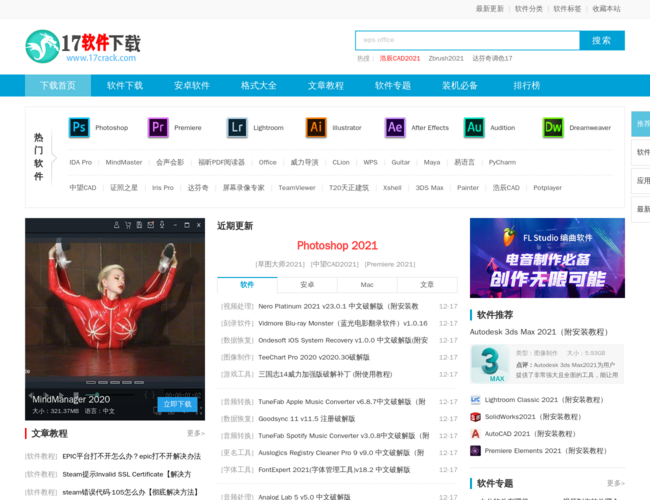Image resolution: width=650 pixels, height=500 pixels.
Task: Open the Premiere Pr icon
Action: pos(158,127)
